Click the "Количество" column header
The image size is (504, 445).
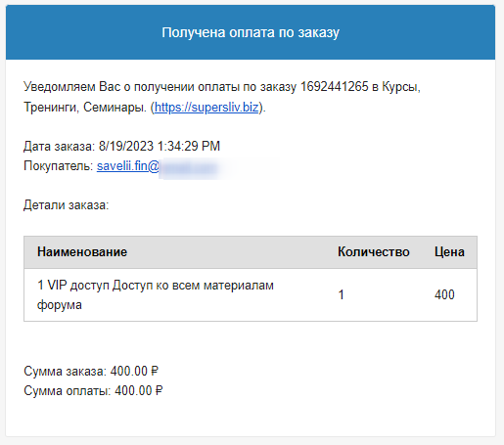tap(374, 252)
